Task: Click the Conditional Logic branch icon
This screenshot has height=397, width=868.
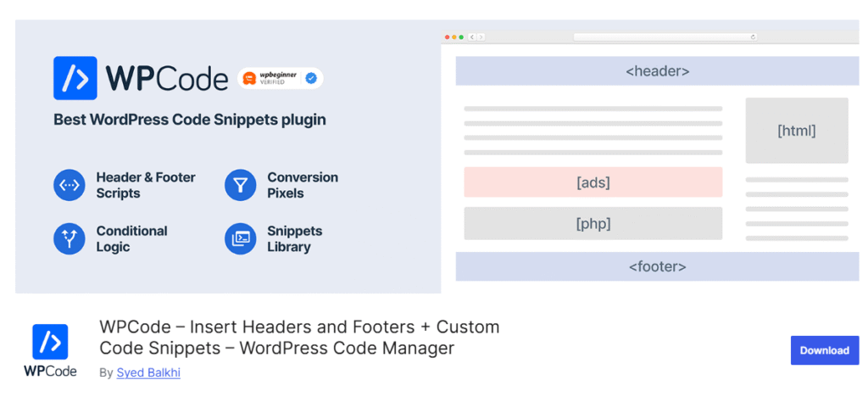Action: pos(70,238)
